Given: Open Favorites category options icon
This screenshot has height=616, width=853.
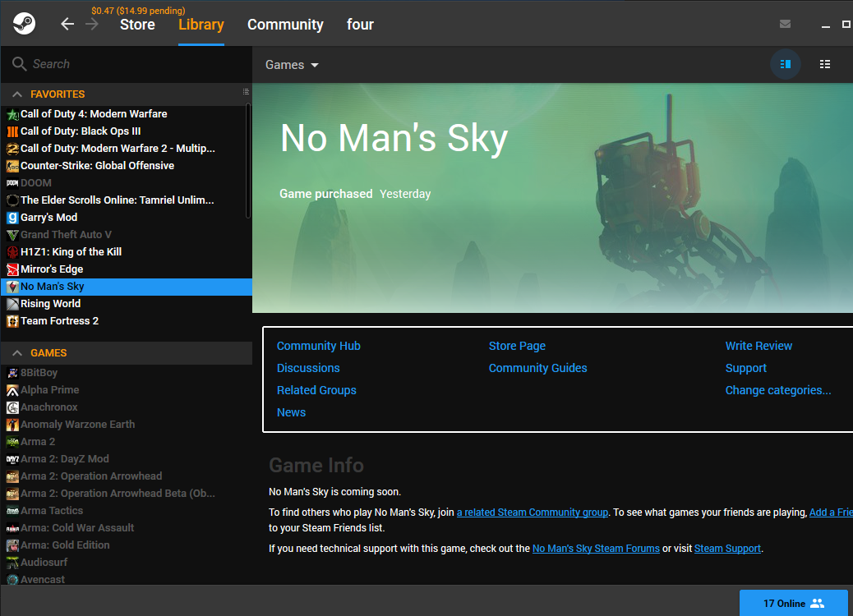Looking at the screenshot, I should click(246, 92).
